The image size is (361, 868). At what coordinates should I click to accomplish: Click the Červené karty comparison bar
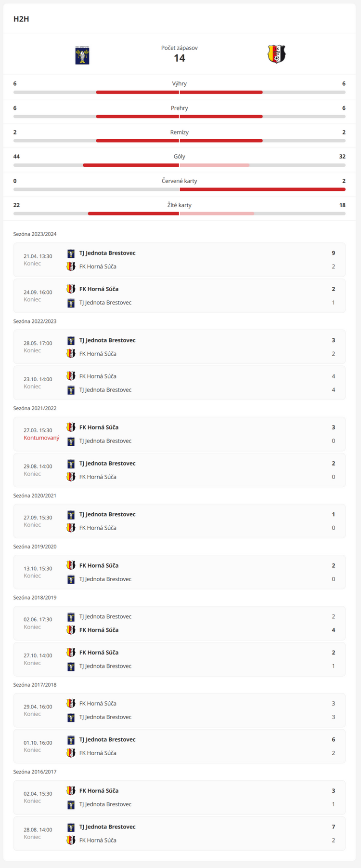point(180,189)
